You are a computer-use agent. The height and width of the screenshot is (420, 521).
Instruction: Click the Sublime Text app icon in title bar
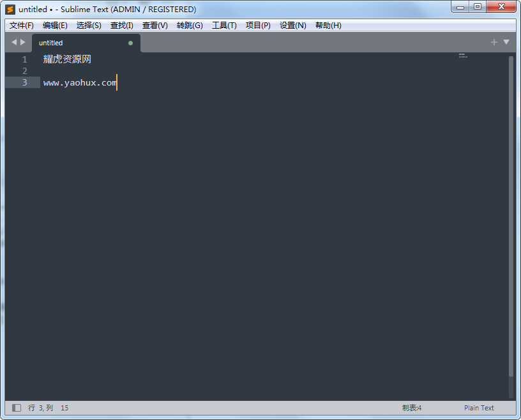(x=10, y=10)
